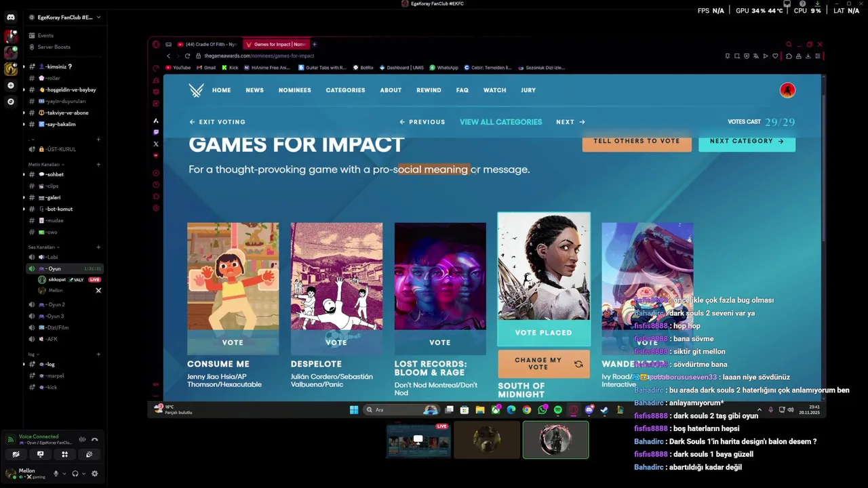Mute the Discord microphone
868x488 pixels.
(x=56, y=474)
